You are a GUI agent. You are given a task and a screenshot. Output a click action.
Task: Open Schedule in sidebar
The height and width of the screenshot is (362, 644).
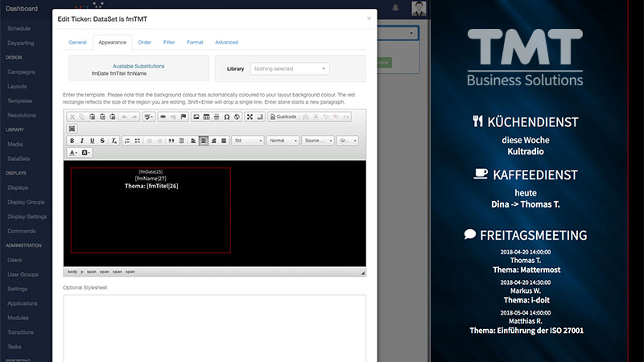point(19,29)
